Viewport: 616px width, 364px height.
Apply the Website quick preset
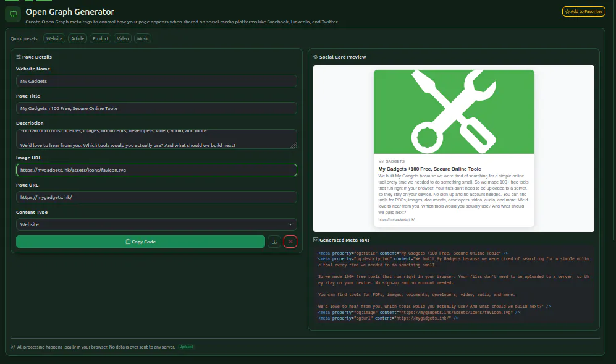54,38
